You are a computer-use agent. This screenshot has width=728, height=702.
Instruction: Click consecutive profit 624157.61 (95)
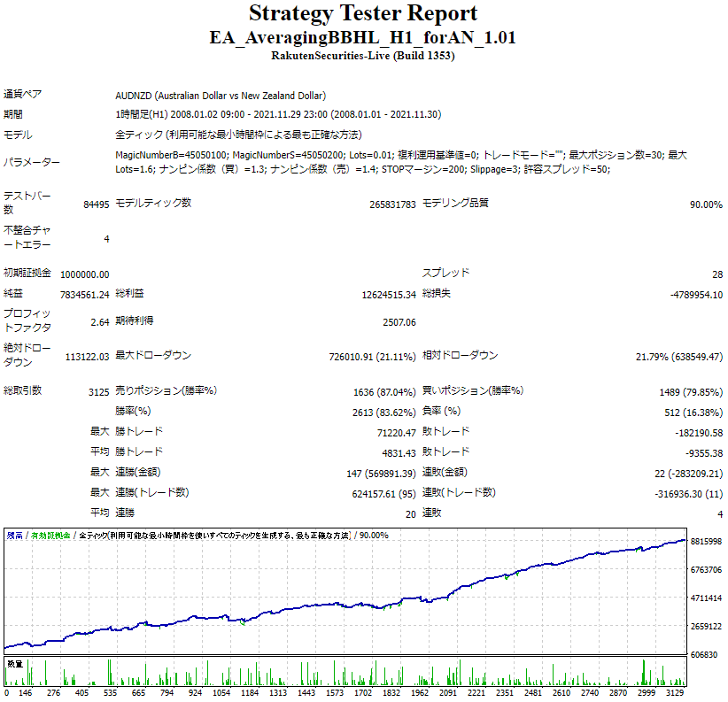click(383, 494)
